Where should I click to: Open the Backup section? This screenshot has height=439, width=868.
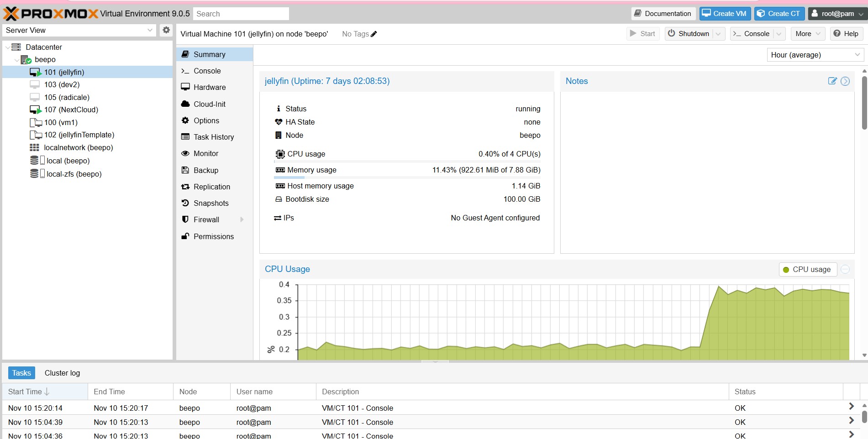(x=205, y=170)
